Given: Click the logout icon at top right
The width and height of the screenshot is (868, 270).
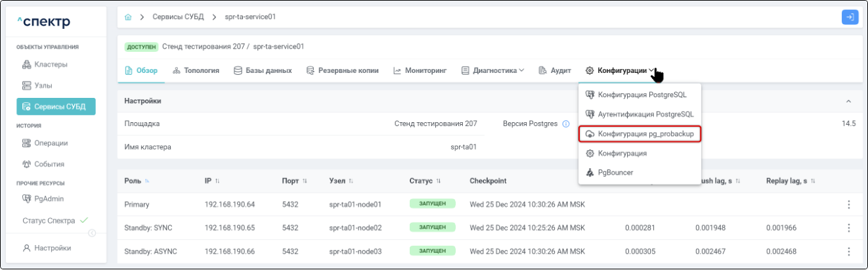Looking at the screenshot, I should 850,17.
